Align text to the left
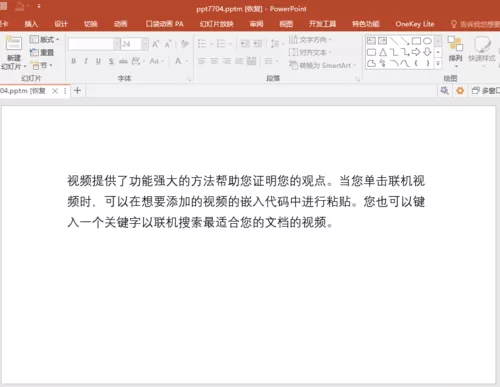Image resolution: width=500 pixels, height=387 pixels. point(202,61)
